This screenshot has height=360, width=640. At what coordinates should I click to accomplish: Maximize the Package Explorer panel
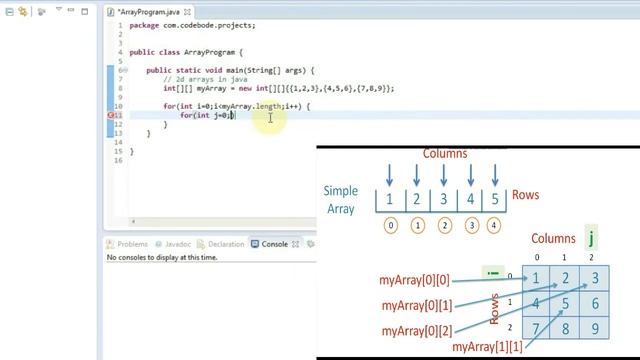point(84,11)
